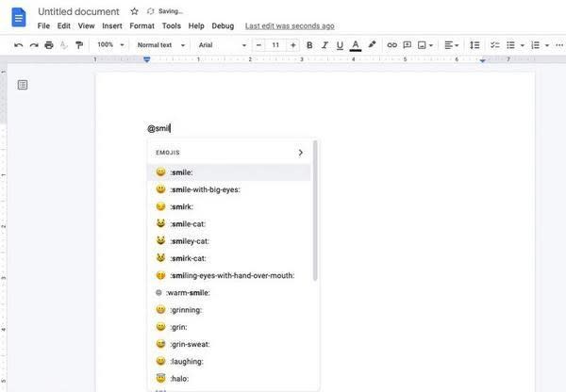Viewport: 566px width, 392px height.
Task: Star the Untitled document
Action: coord(134,10)
